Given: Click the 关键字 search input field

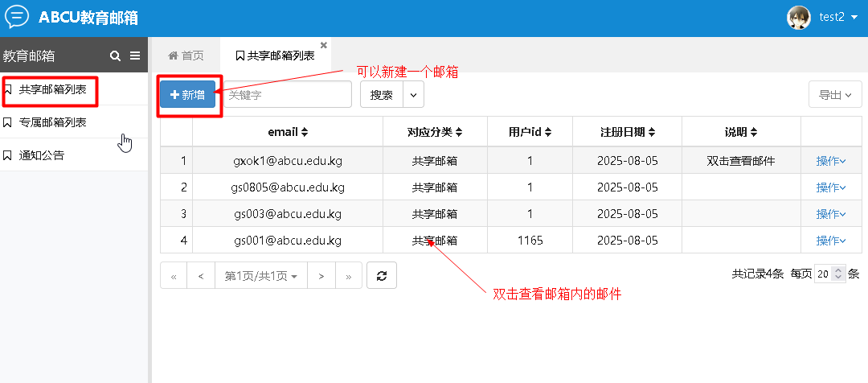Looking at the screenshot, I should 286,95.
